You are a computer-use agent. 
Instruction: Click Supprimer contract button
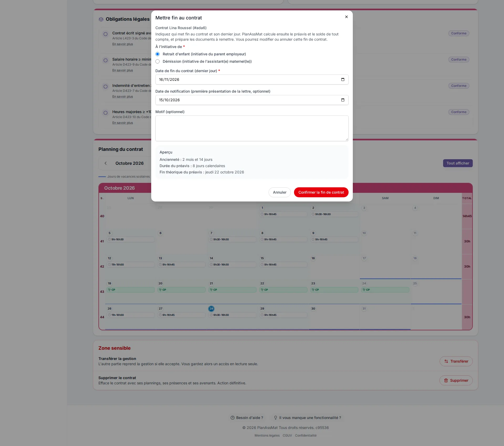coord(456,380)
